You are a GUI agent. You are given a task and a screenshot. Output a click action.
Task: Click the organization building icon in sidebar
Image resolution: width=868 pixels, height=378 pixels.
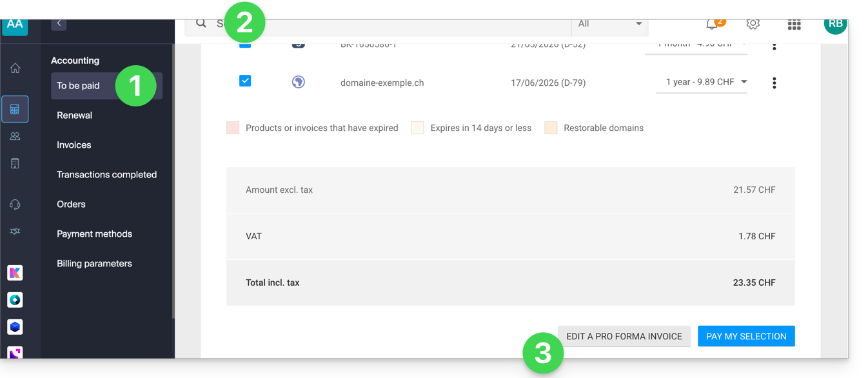[x=15, y=164]
